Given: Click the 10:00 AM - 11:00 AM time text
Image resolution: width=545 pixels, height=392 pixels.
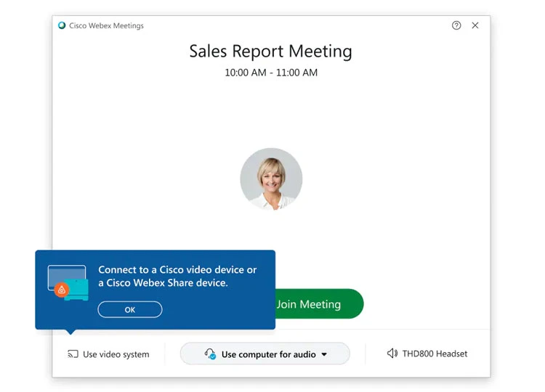Looking at the screenshot, I should point(270,73).
